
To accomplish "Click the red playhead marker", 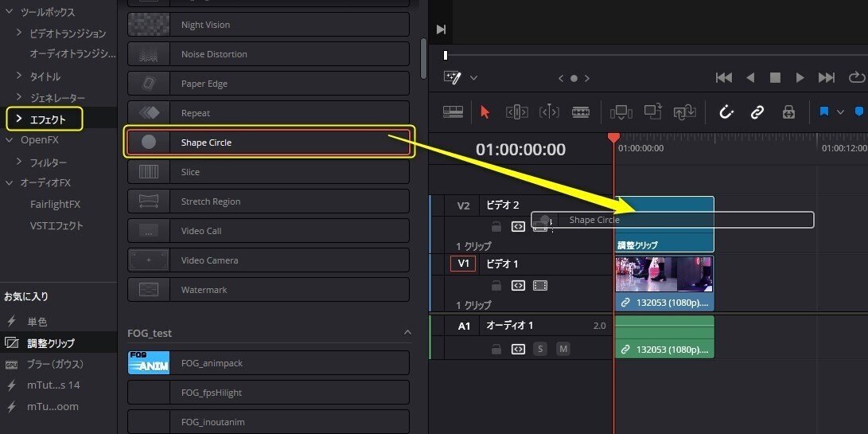I will tap(613, 137).
